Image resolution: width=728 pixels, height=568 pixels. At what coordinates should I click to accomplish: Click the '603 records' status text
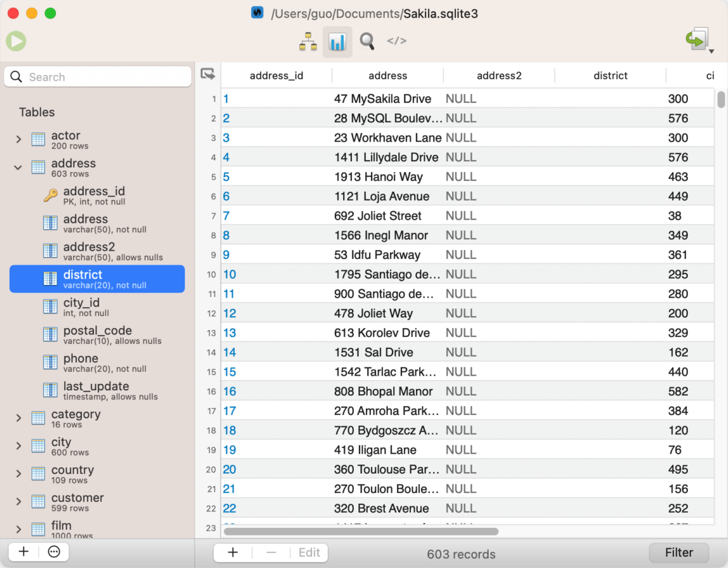(x=461, y=554)
